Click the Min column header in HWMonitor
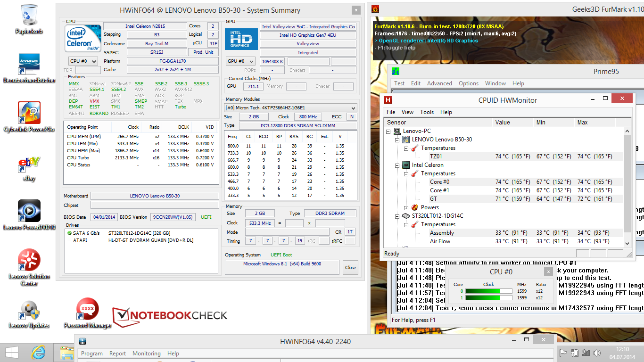 [554, 122]
